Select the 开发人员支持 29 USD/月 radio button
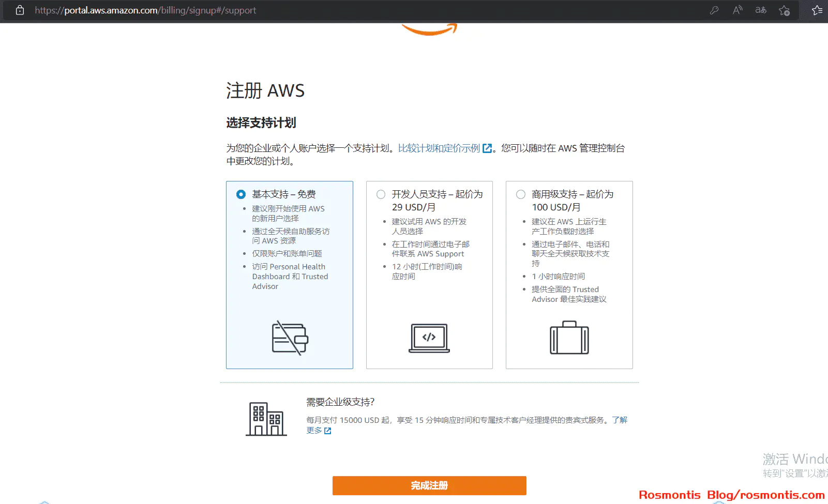Image resolution: width=828 pixels, height=504 pixels. point(381,194)
